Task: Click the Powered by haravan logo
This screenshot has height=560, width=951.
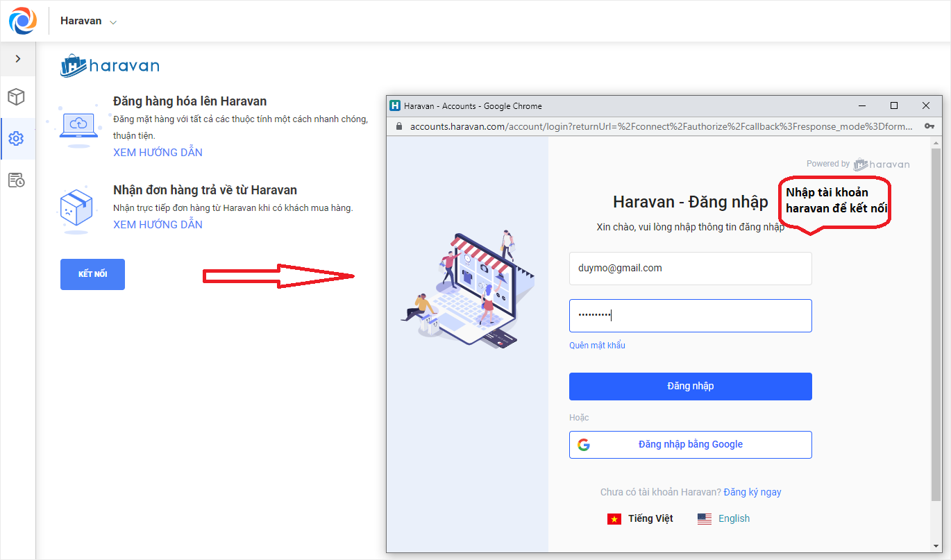Action: point(882,164)
